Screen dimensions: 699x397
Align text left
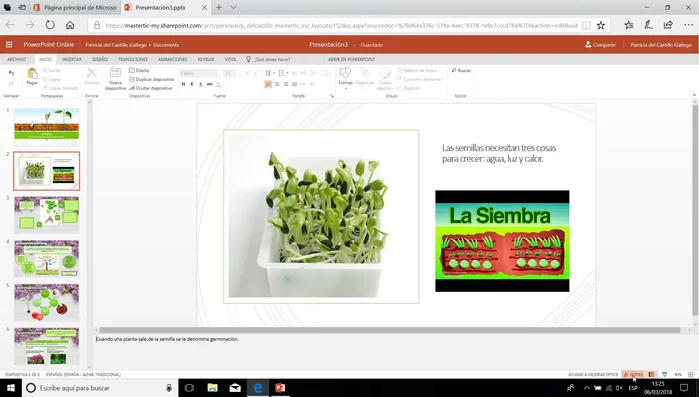268,84
